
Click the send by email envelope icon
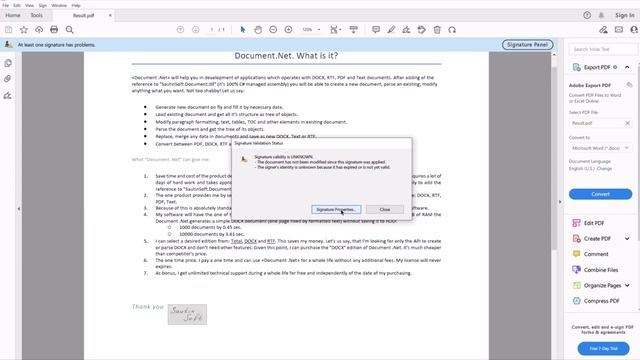[x=619, y=30]
